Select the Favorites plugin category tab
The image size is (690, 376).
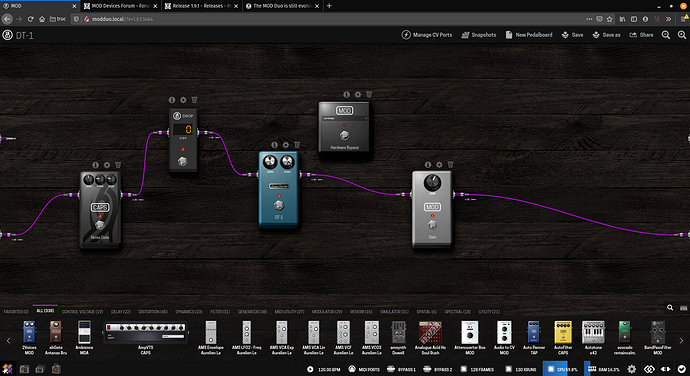point(16,312)
